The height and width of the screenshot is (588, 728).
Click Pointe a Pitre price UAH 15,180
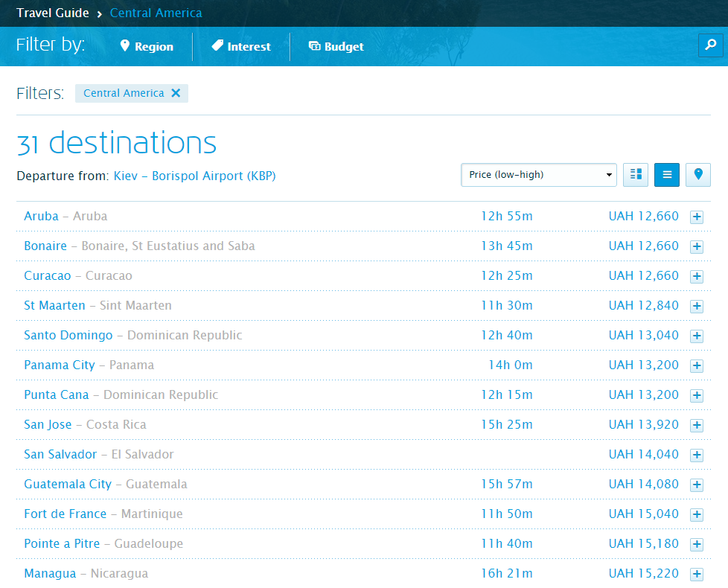643,543
